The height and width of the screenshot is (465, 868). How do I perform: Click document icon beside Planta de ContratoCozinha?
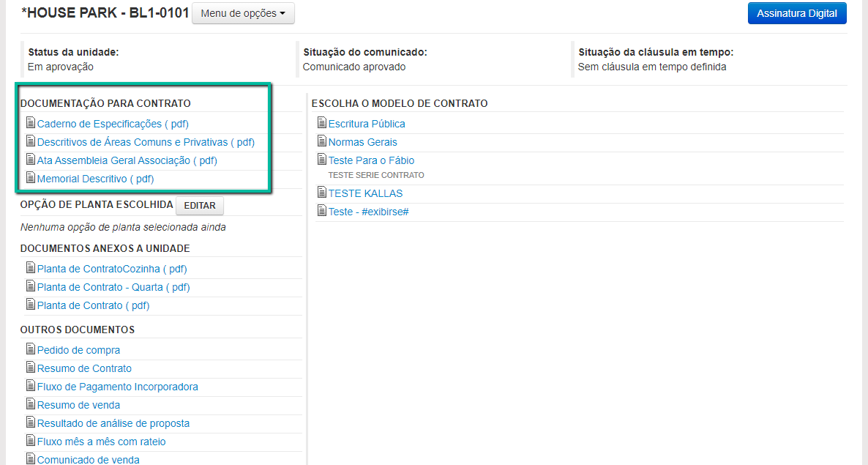tap(30, 268)
